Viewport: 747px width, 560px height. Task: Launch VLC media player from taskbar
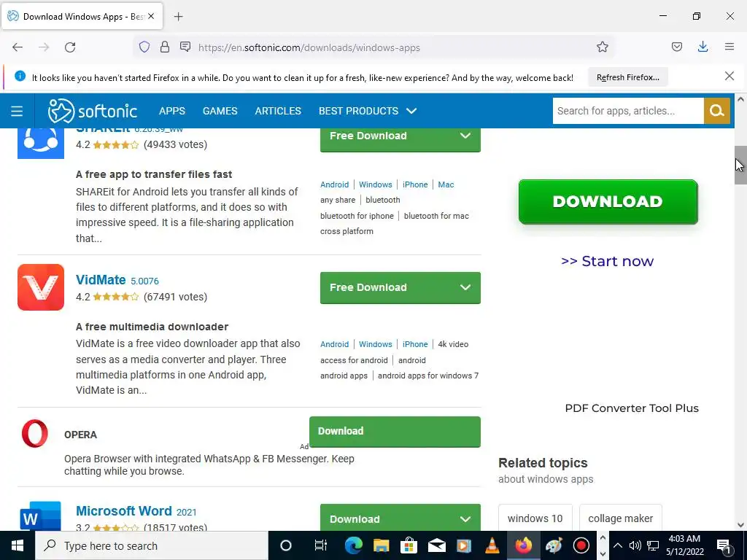(492, 545)
